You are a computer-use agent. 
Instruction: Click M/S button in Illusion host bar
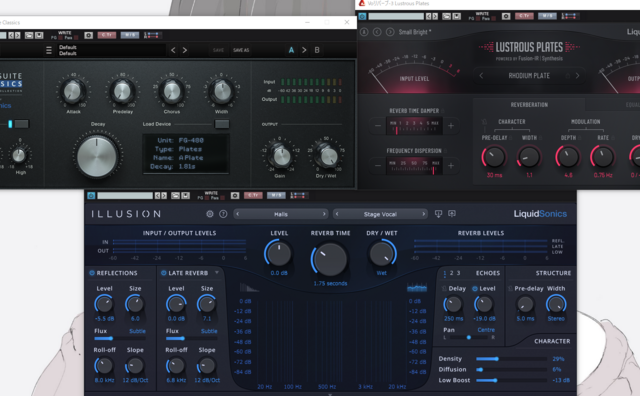pos(276,196)
